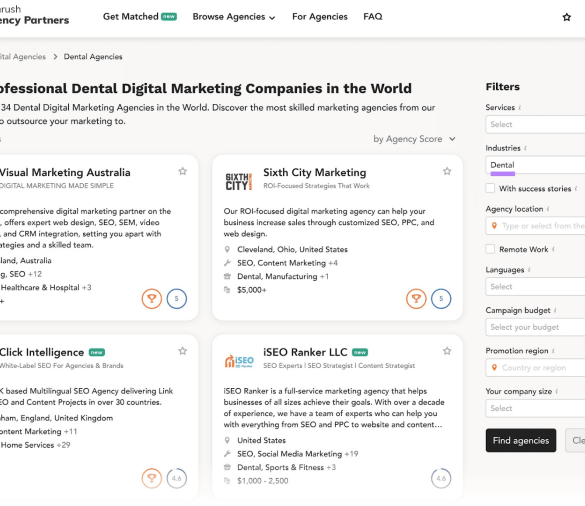Click info icon next to Your company size
This screenshot has width=585, height=506.
click(x=557, y=391)
